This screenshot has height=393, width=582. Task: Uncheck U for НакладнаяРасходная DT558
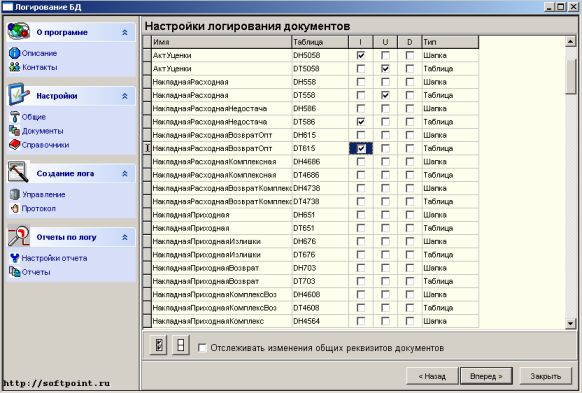385,95
